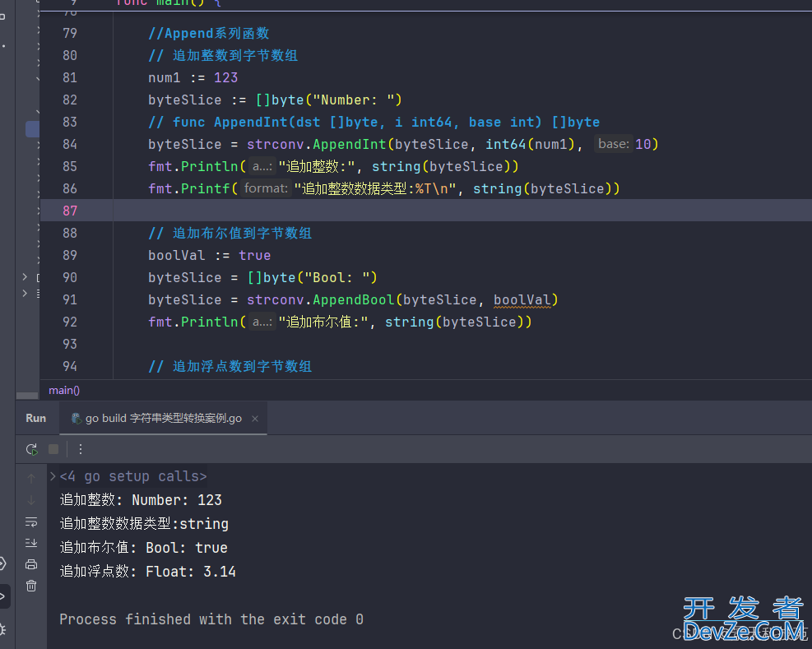Jump up the stack trace
Screen dimensions: 812x649
(31, 478)
